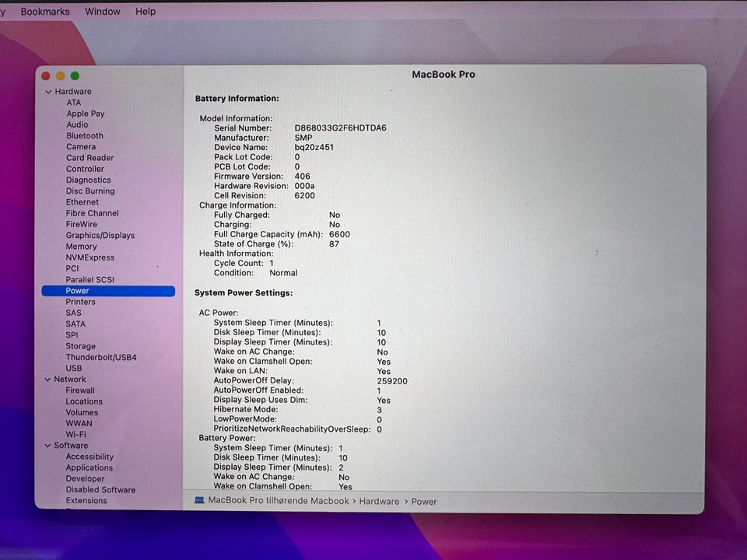Click device name value bq20z451
Viewport: 747px width, 560px height.
click(x=314, y=147)
